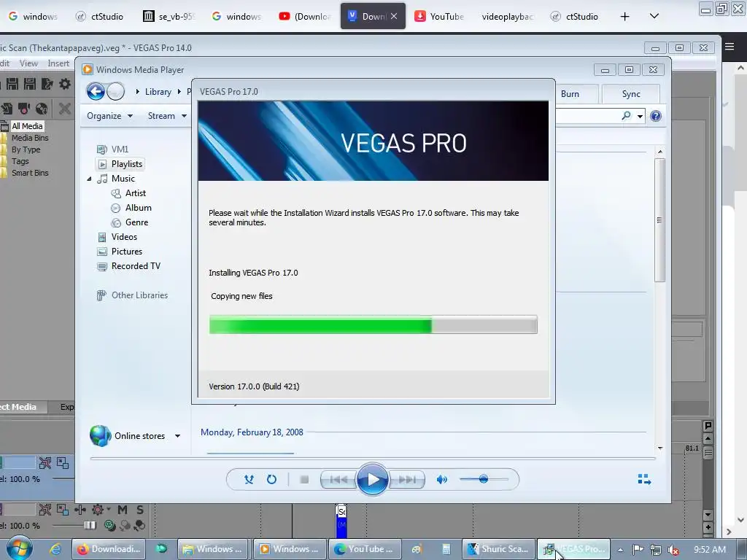Switch to Explorer tab in VEGAS

click(66, 407)
